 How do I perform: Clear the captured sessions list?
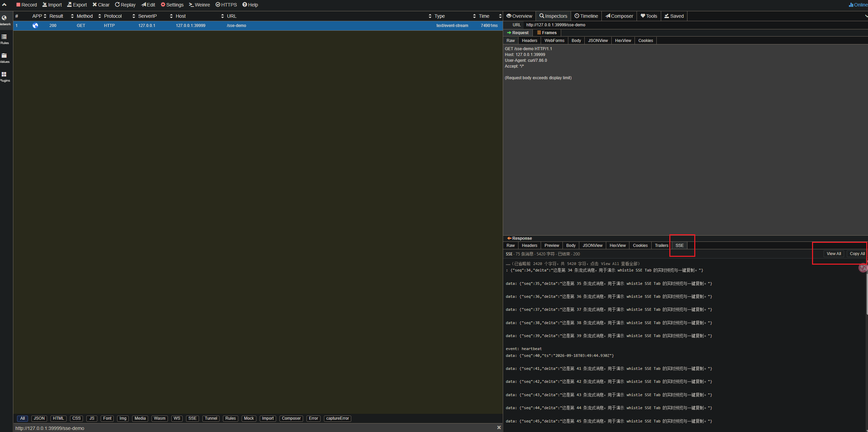point(101,5)
